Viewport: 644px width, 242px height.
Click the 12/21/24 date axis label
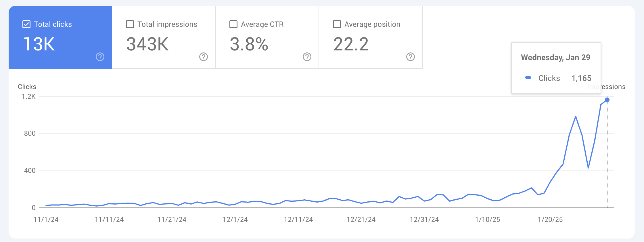coord(362,219)
